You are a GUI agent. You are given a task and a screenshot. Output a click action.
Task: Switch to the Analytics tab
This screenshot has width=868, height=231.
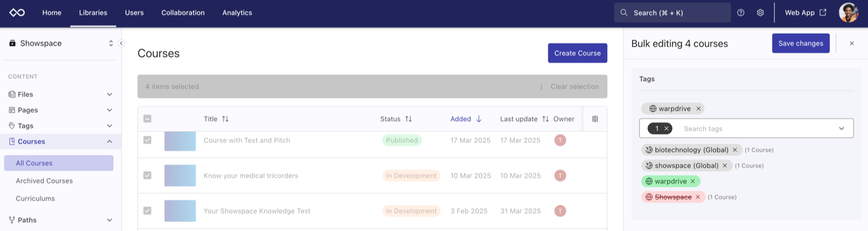point(237,12)
